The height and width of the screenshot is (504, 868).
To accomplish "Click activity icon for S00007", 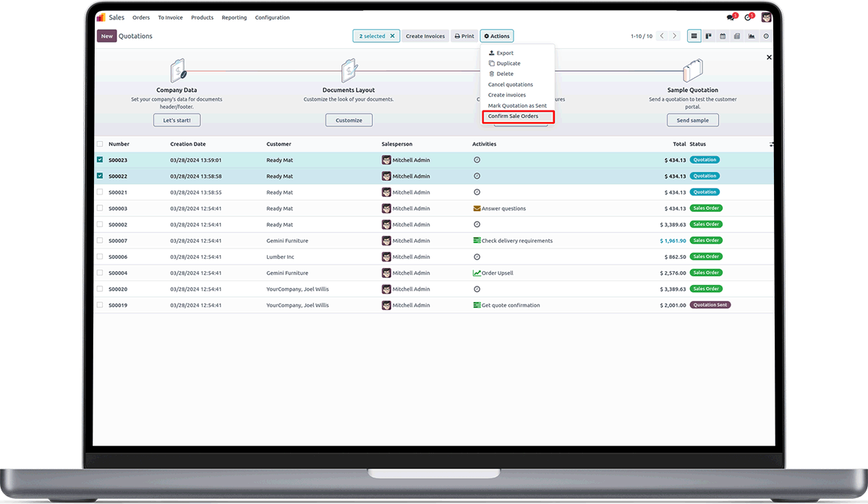I will pos(477,241).
